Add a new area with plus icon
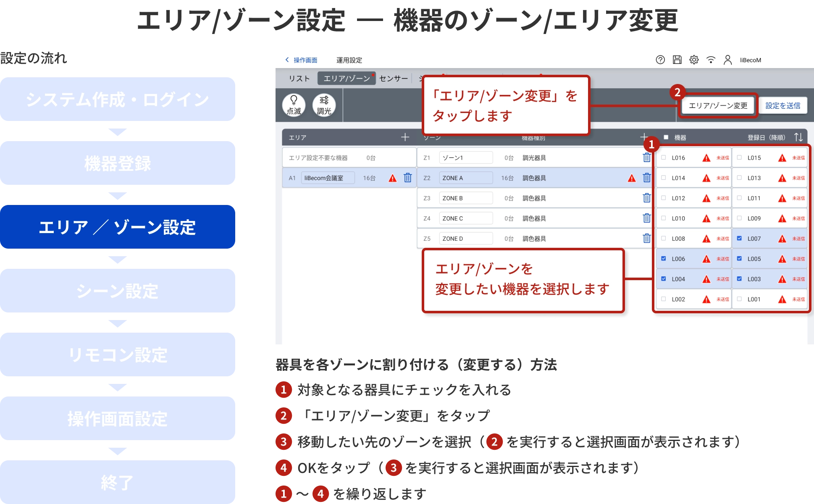Image resolution: width=814 pixels, height=504 pixels. tap(405, 137)
